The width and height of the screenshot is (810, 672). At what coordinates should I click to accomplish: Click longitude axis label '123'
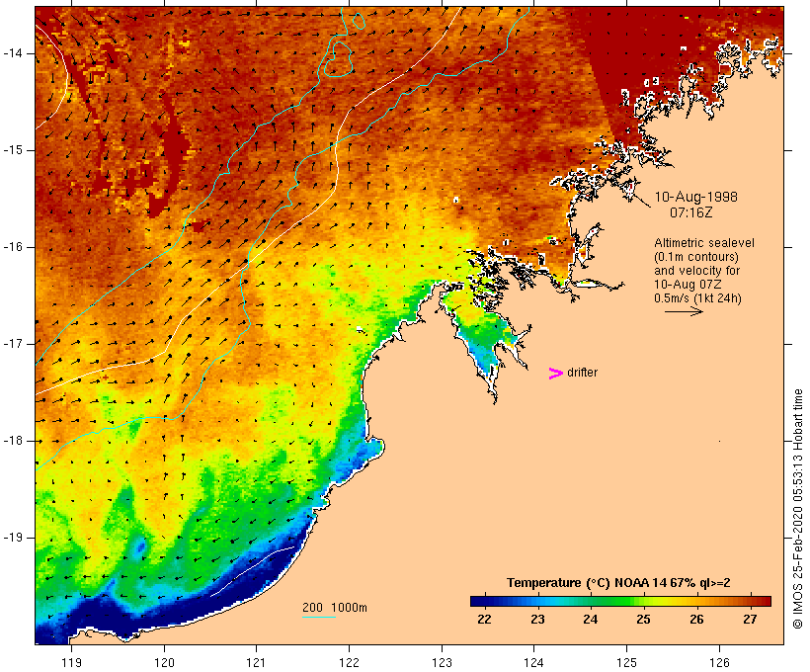442,662
